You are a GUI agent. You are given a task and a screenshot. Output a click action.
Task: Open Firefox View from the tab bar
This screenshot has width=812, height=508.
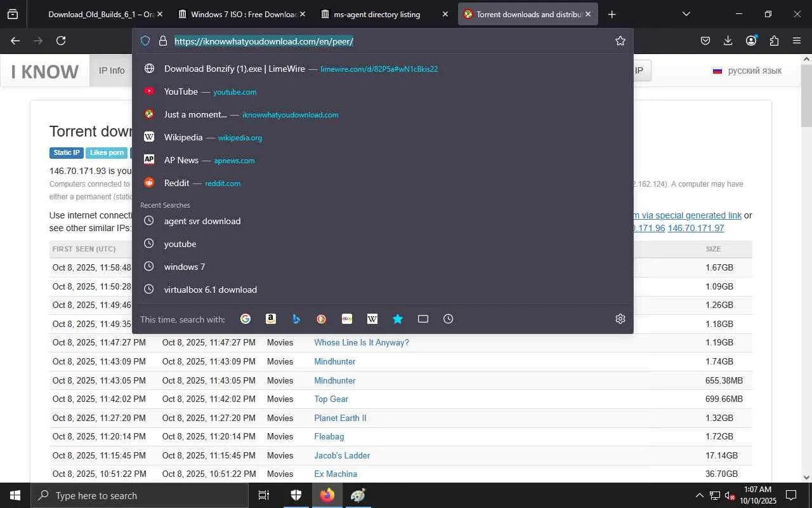(x=13, y=14)
